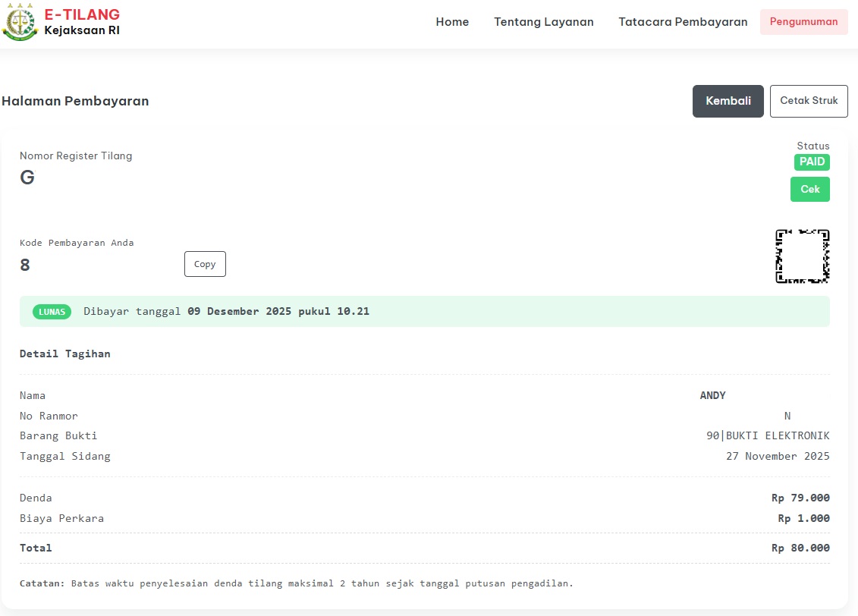Screen dimensions: 858x616
Task: Select the Halaman Pembayaran heading
Action: click(75, 101)
